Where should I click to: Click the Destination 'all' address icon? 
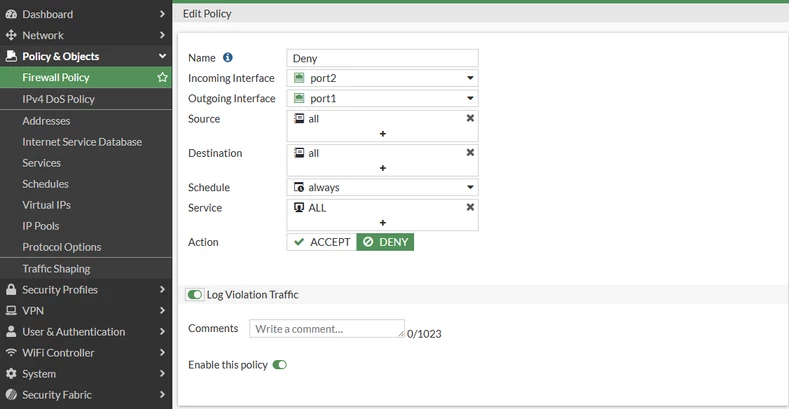tap(299, 153)
